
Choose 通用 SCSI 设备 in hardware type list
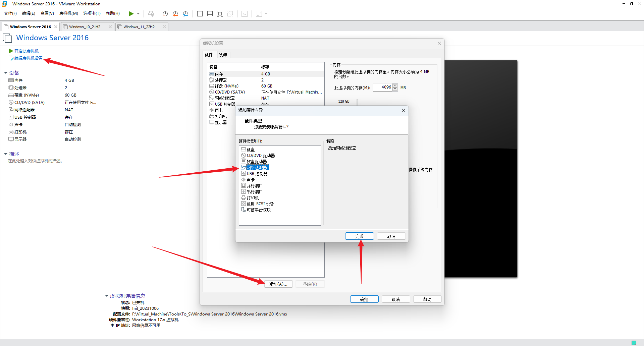coord(257,204)
